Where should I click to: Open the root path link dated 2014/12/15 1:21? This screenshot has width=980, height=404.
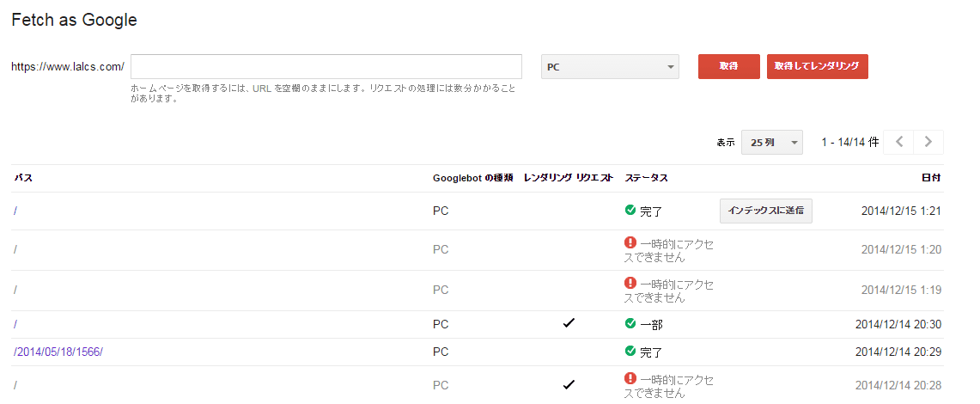pyautogui.click(x=16, y=211)
